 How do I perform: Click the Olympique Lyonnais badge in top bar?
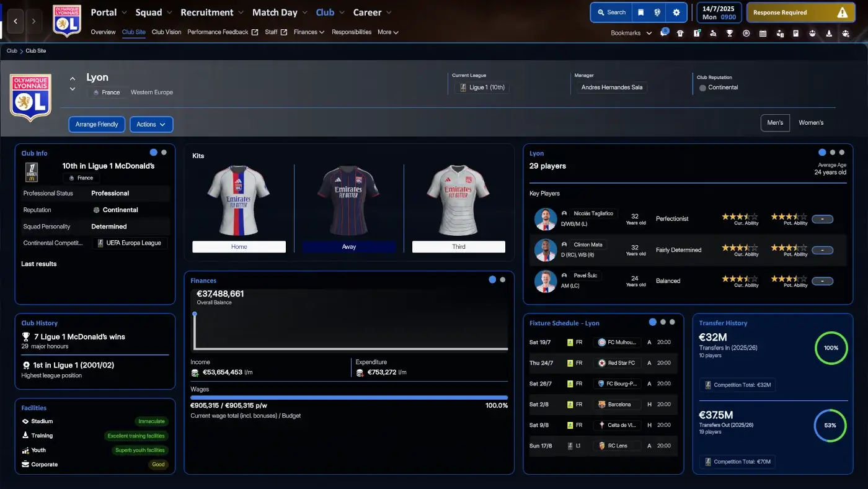pyautogui.click(x=67, y=20)
